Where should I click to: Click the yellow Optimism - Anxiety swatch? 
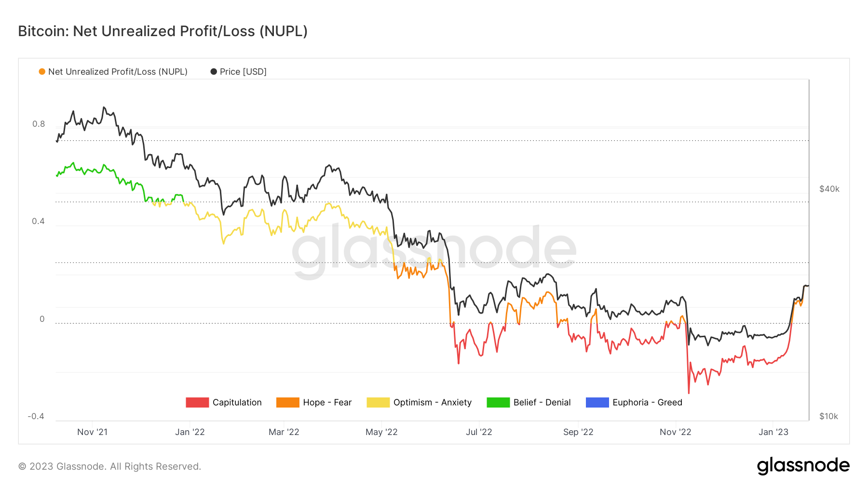point(378,403)
